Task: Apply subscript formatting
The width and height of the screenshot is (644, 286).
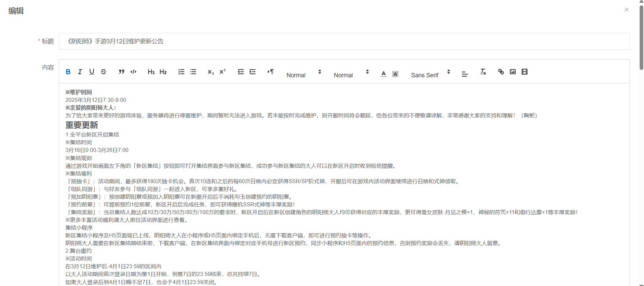Action: click(x=211, y=72)
